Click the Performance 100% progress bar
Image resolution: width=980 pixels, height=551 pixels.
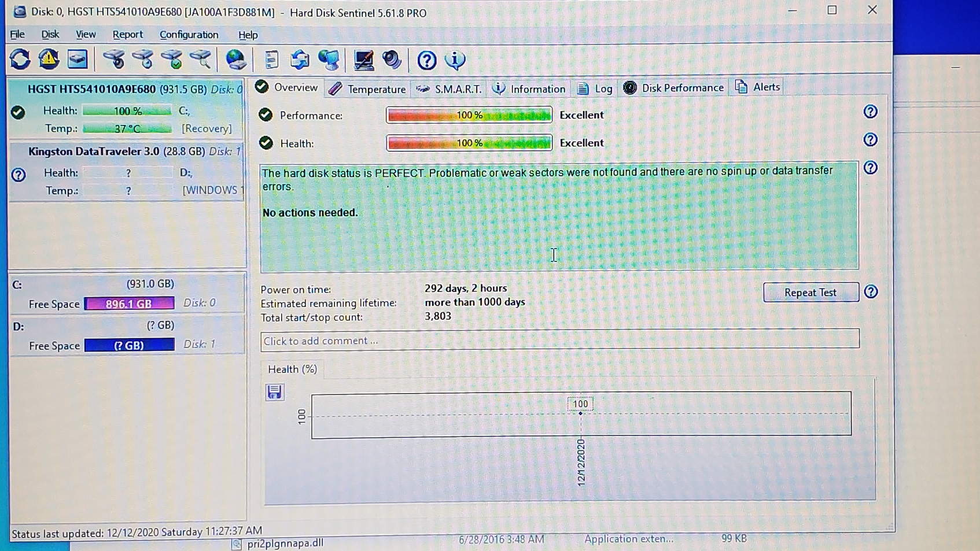click(469, 115)
